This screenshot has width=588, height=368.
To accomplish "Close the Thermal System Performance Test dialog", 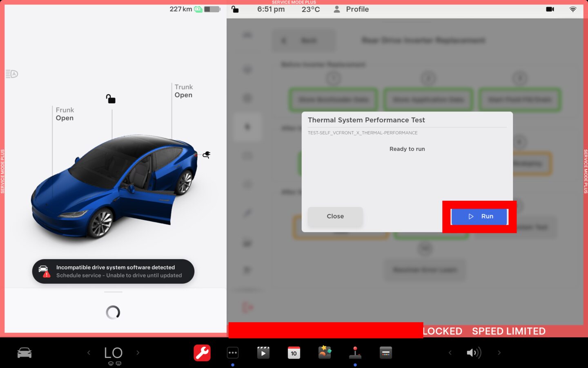I will 335,216.
